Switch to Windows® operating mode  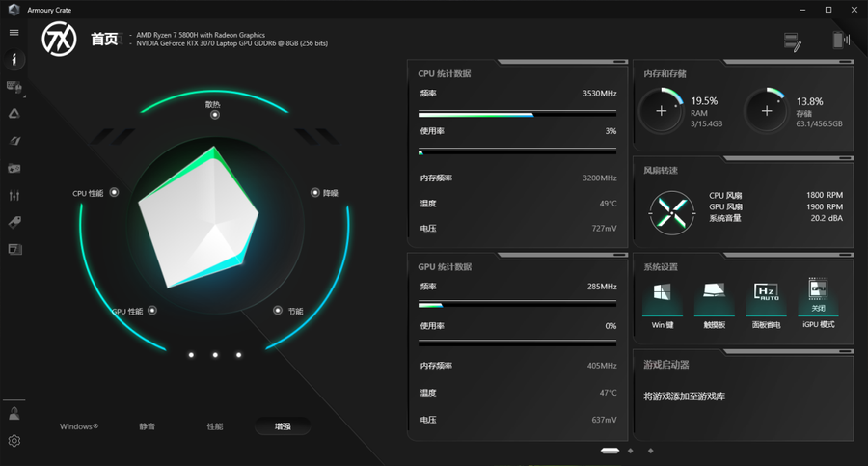point(79,426)
